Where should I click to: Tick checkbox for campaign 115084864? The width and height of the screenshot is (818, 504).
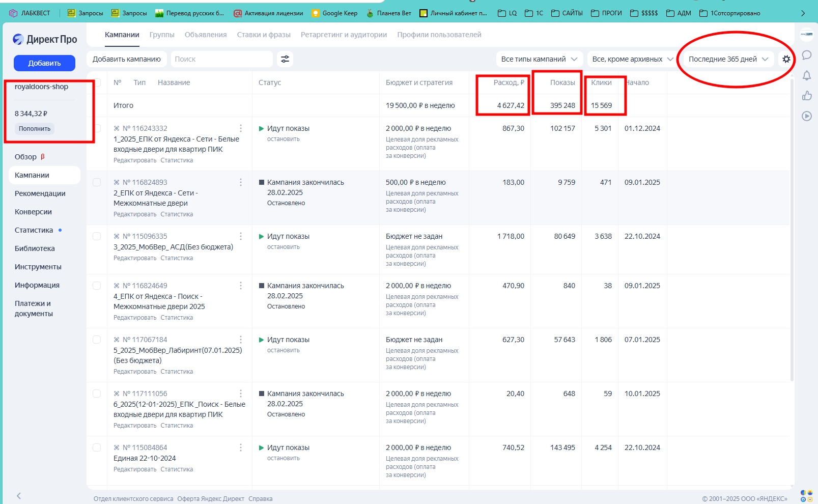pos(97,447)
